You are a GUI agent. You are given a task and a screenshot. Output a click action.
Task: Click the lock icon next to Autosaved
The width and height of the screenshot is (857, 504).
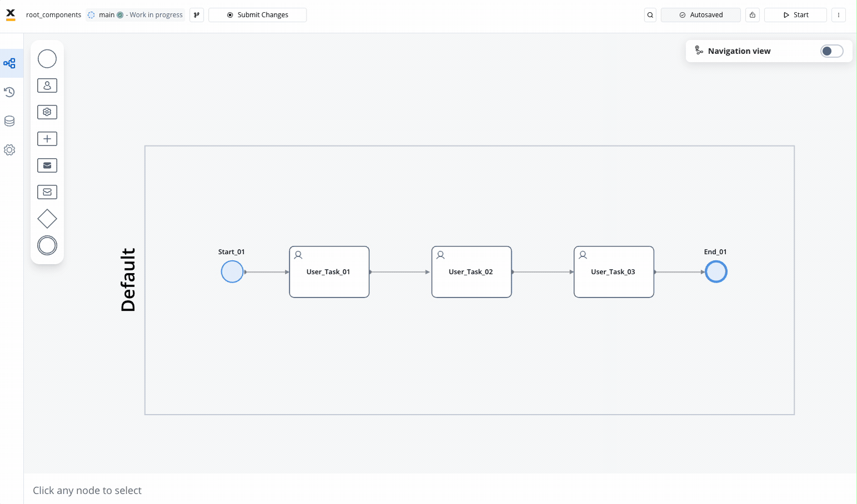pyautogui.click(x=753, y=15)
